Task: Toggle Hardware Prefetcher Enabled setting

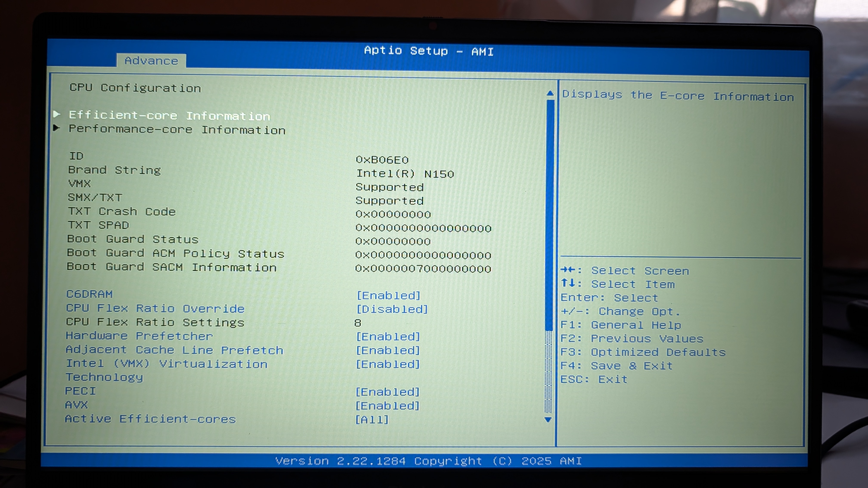Action: 388,337
